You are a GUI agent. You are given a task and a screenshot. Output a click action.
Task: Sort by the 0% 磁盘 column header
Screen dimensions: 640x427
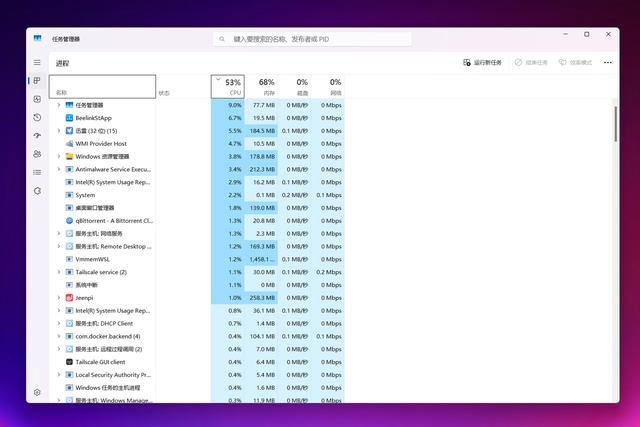tap(294, 87)
